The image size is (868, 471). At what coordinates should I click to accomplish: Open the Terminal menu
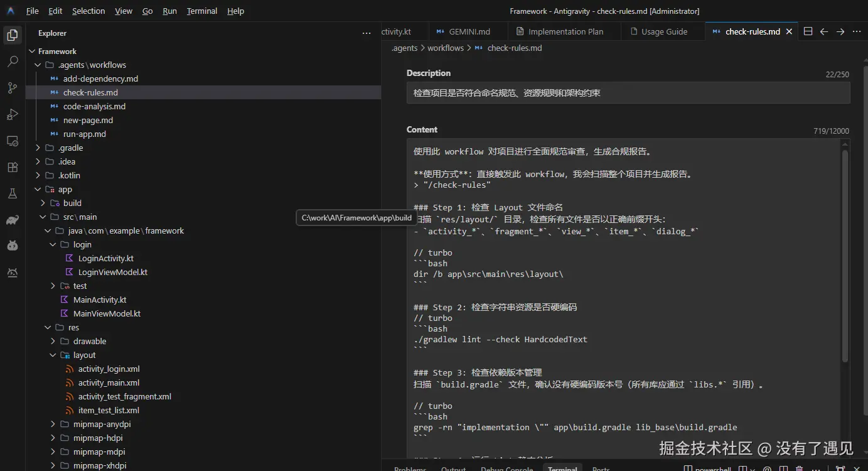coord(201,11)
